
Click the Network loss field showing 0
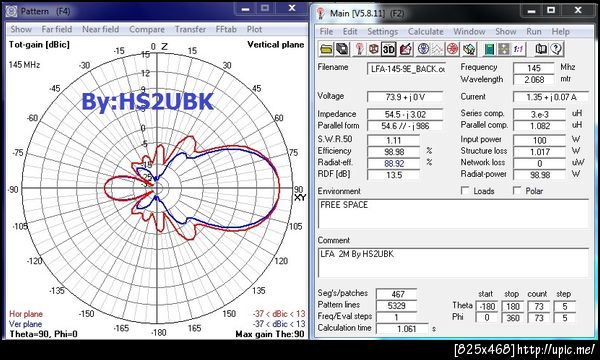tap(539, 163)
